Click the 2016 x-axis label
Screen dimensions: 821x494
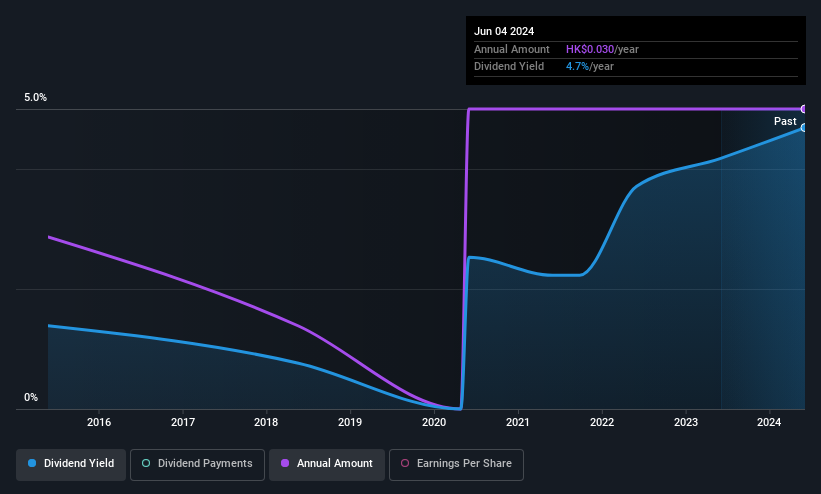point(99,422)
